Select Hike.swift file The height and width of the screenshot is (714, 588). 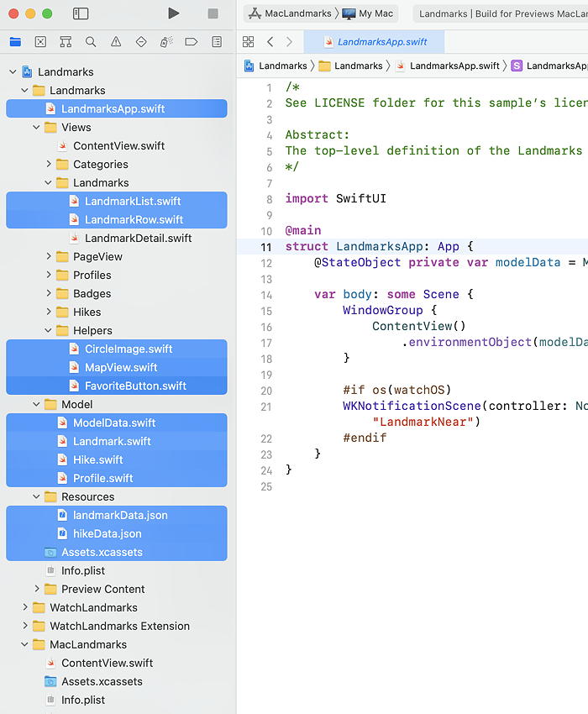coord(117,459)
